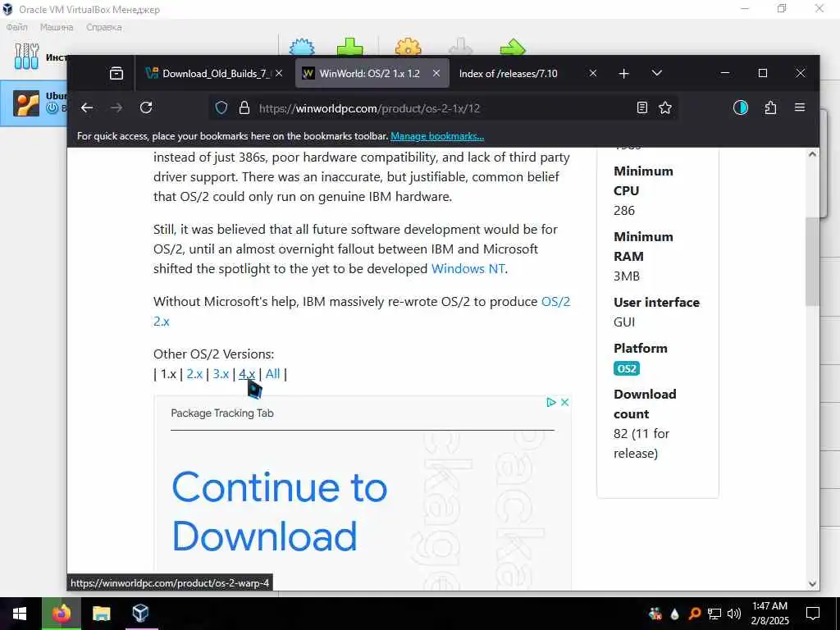Open the browser extensions puzzle icon
This screenshot has width=840, height=630.
[770, 107]
